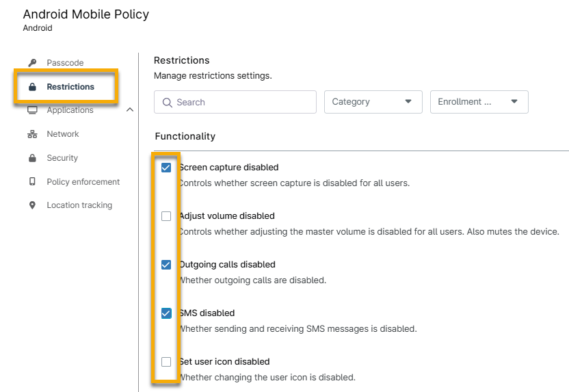The height and width of the screenshot is (392, 569).
Task: Open the Enrollment dropdown filter
Action: 479,102
